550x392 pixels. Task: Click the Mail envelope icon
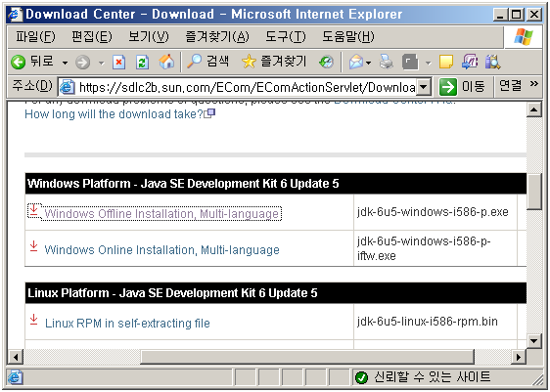[355, 63]
